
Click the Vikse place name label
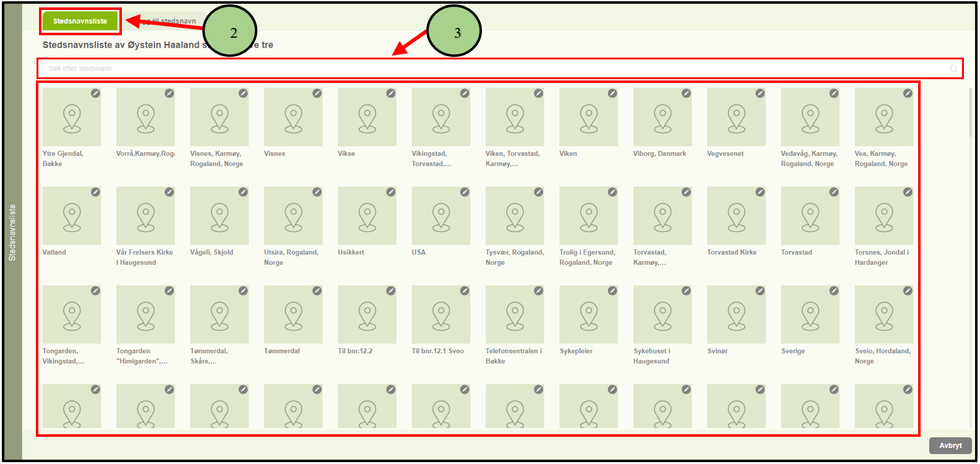tap(346, 153)
